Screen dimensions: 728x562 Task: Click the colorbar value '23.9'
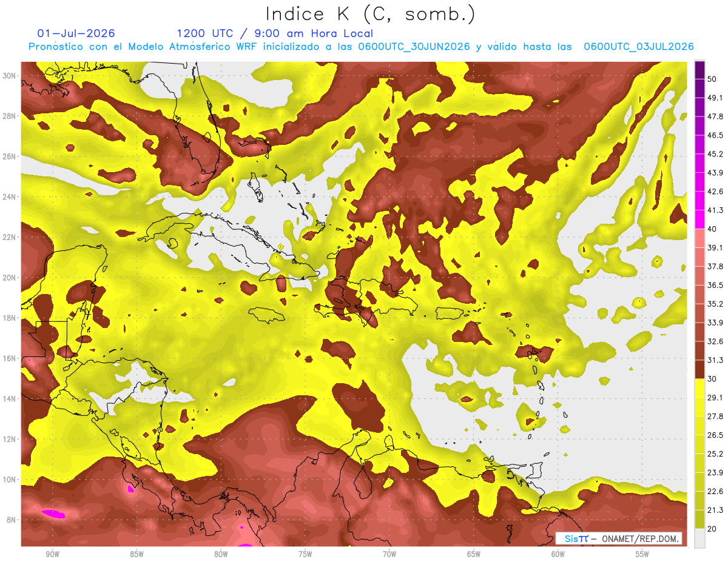coord(715,473)
